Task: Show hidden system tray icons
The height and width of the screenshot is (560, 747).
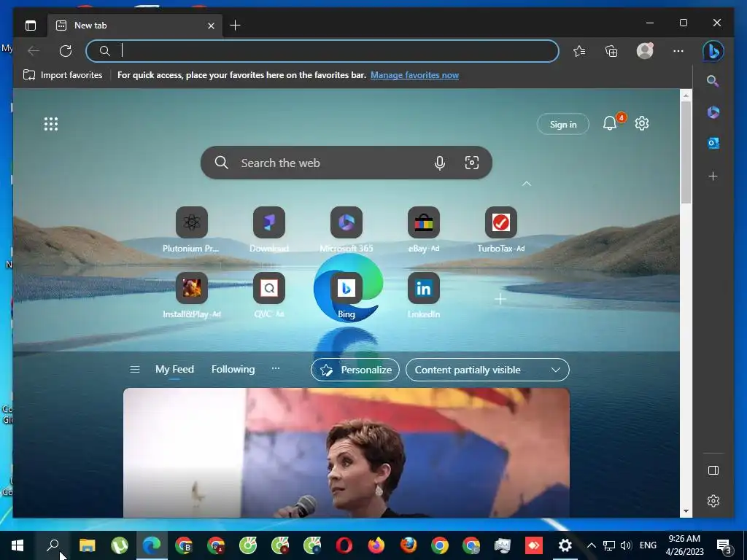Action: (591, 545)
